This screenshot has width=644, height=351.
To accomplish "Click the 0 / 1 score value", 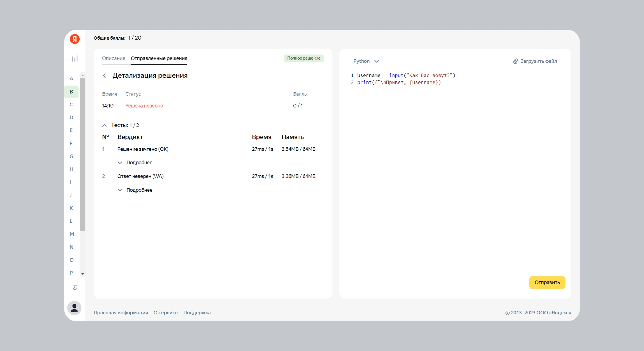I will 298,106.
